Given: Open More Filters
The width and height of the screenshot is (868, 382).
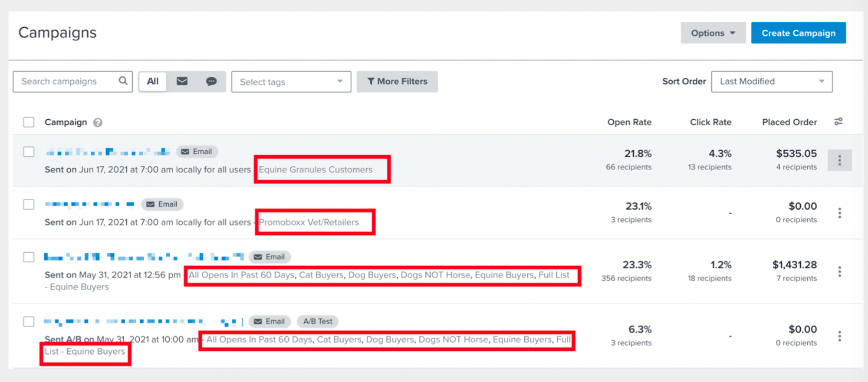Looking at the screenshot, I should tap(397, 82).
